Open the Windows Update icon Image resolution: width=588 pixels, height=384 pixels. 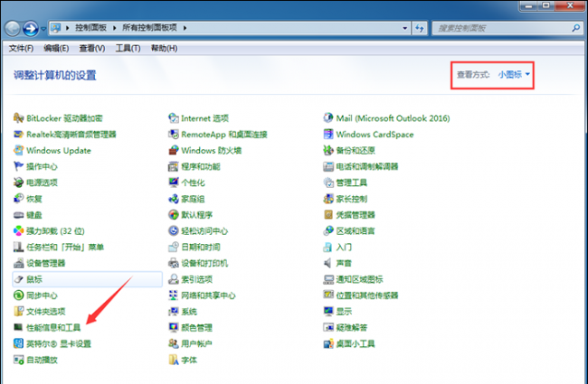point(18,150)
